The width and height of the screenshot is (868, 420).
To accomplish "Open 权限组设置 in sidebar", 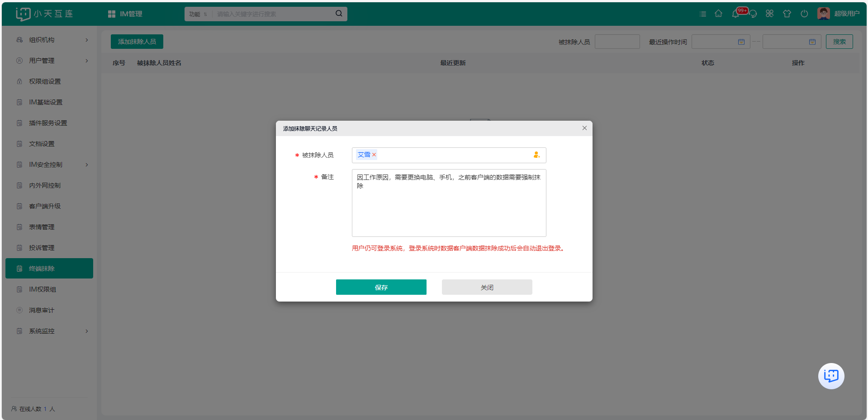I will (49, 81).
